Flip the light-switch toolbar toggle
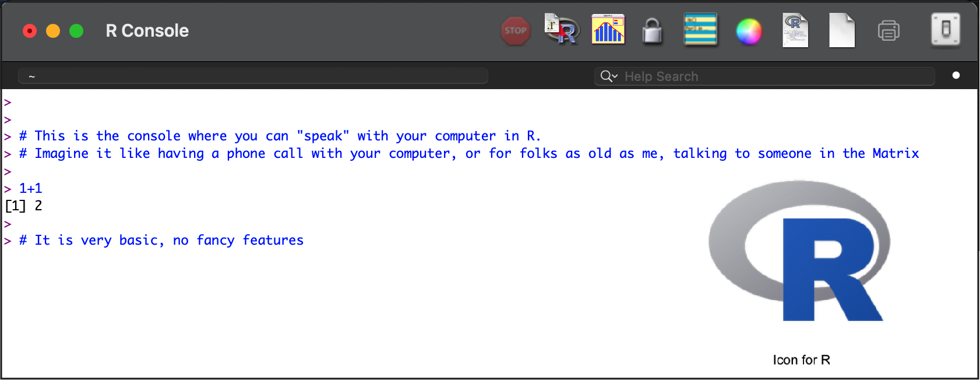Image resolution: width=980 pixels, height=381 pixels. tap(946, 30)
